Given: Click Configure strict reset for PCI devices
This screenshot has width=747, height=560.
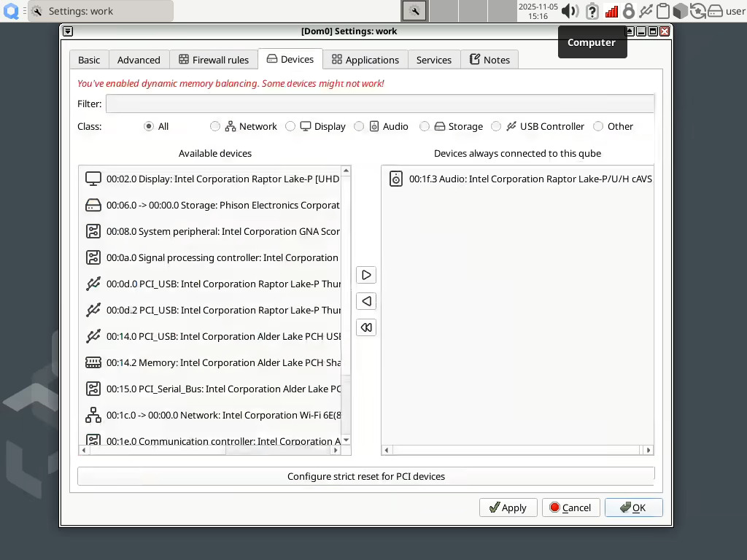Looking at the screenshot, I should coord(366,476).
